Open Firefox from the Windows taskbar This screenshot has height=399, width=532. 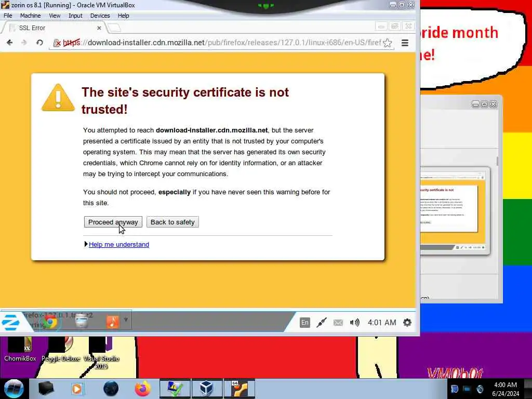pyautogui.click(x=143, y=389)
